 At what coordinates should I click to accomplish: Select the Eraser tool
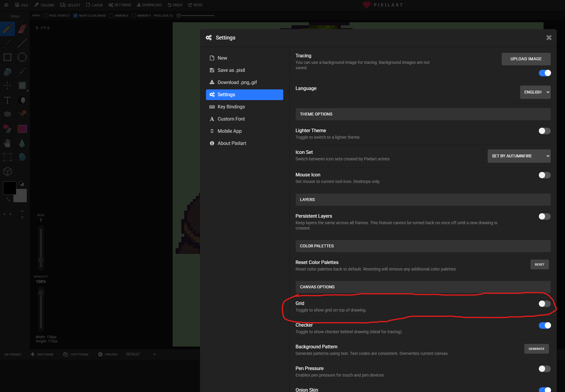(x=22, y=29)
